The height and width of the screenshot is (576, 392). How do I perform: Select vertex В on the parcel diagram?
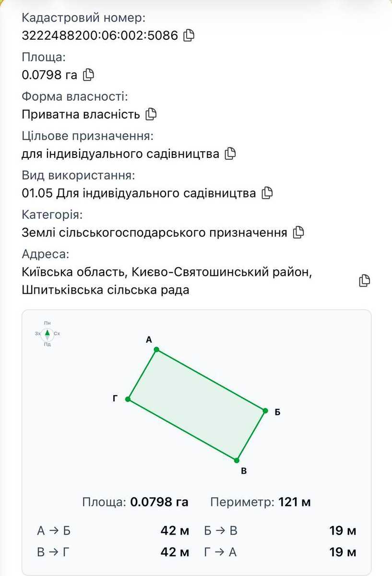coord(237,460)
